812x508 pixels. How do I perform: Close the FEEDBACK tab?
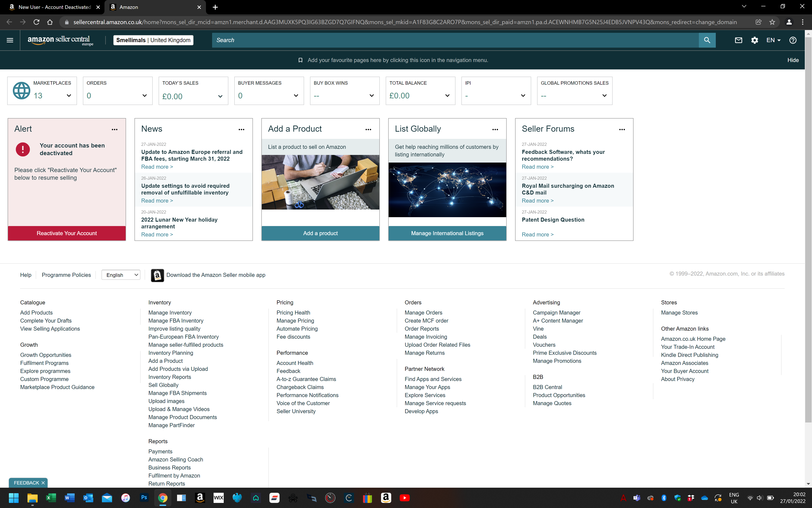tap(43, 483)
